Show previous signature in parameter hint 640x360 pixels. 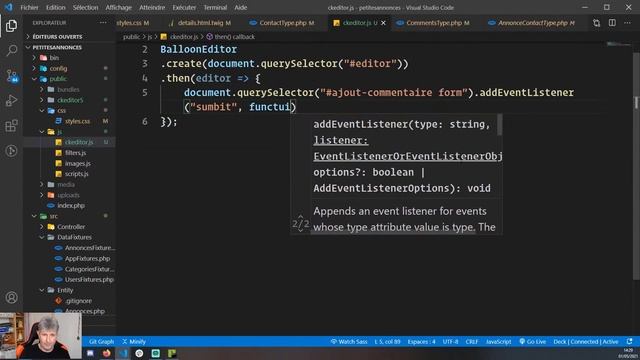pyautogui.click(x=300, y=216)
